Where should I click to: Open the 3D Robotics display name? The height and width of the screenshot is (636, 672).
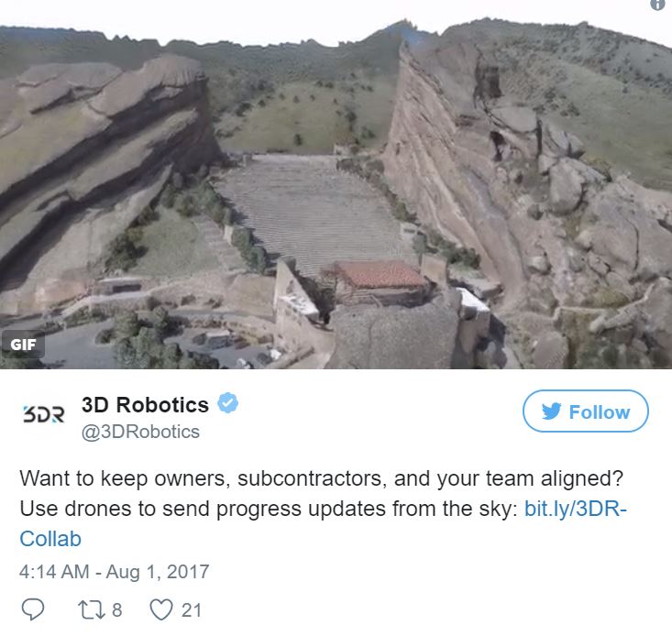click(145, 405)
